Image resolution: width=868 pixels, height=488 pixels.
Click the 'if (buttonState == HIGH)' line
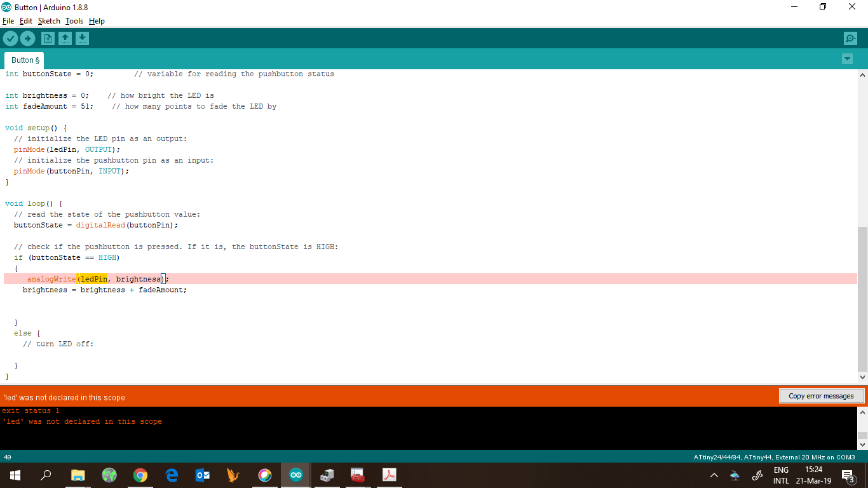[67, 258]
